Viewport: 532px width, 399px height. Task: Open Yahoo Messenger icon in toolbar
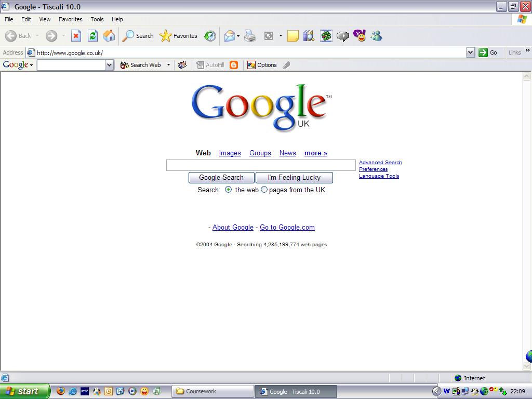tap(360, 36)
